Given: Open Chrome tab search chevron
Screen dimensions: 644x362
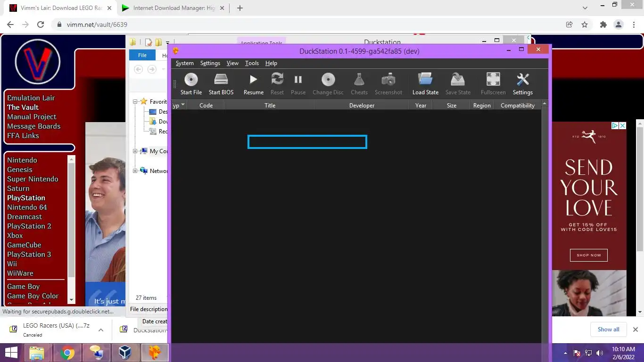Looking at the screenshot, I should pyautogui.click(x=585, y=8).
